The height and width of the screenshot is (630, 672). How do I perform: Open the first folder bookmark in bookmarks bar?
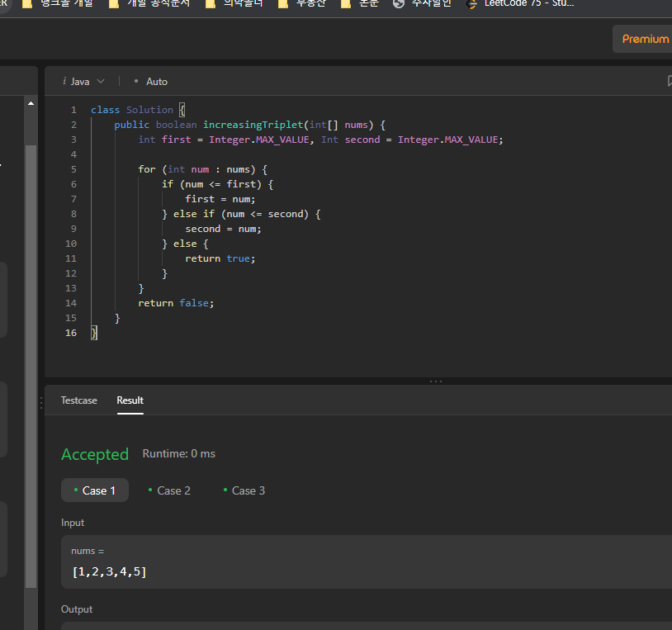[x=58, y=3]
